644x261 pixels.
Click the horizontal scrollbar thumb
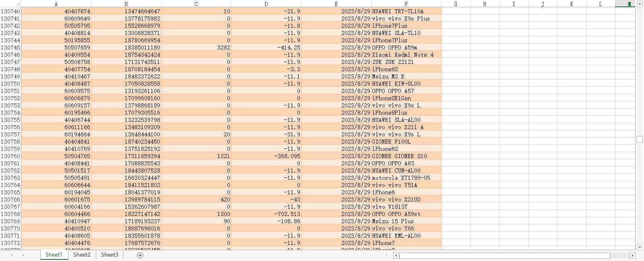504,255
